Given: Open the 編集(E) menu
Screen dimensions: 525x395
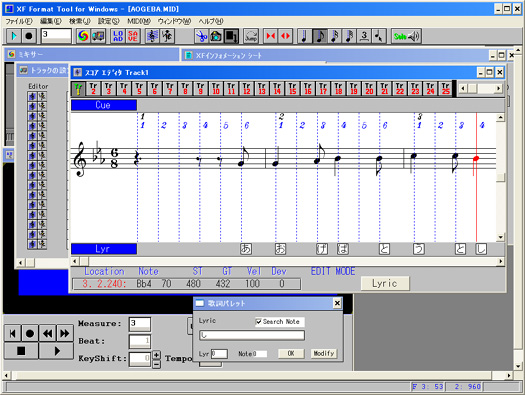Looking at the screenshot, I should [51, 21].
